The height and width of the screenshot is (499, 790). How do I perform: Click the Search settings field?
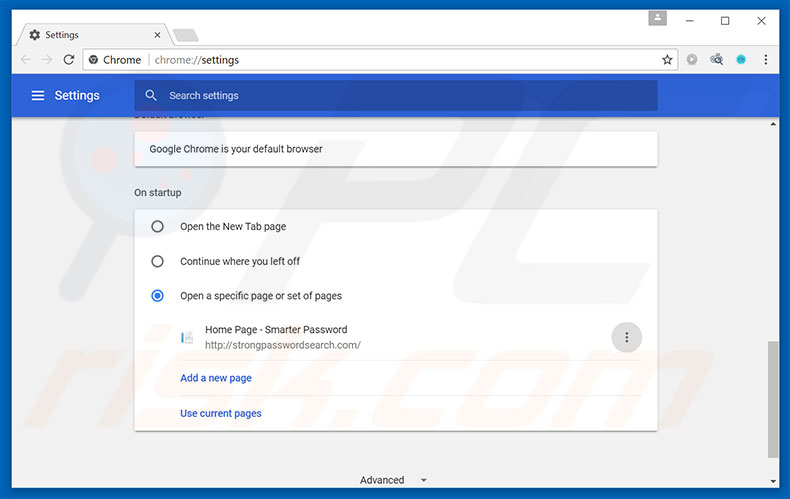coord(396,95)
